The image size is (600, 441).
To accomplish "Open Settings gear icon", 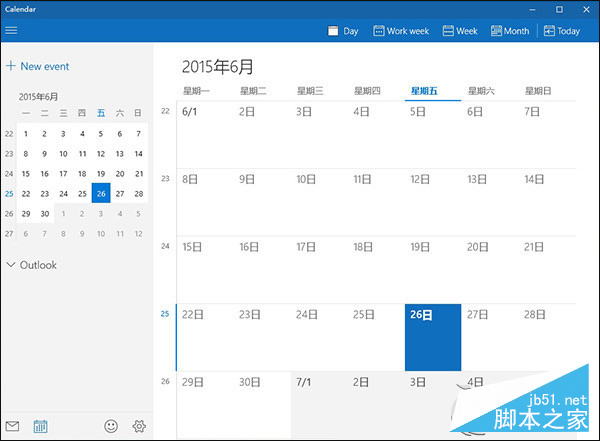I will click(139, 426).
